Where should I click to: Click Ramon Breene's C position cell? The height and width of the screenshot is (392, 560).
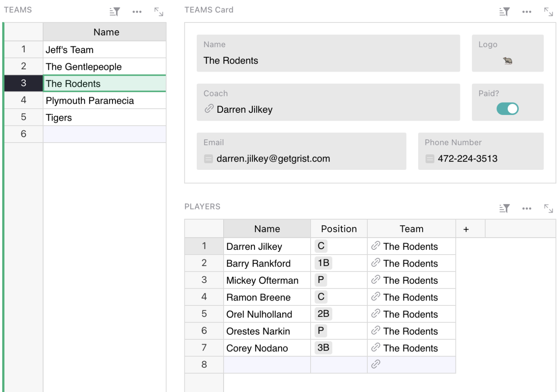(339, 297)
